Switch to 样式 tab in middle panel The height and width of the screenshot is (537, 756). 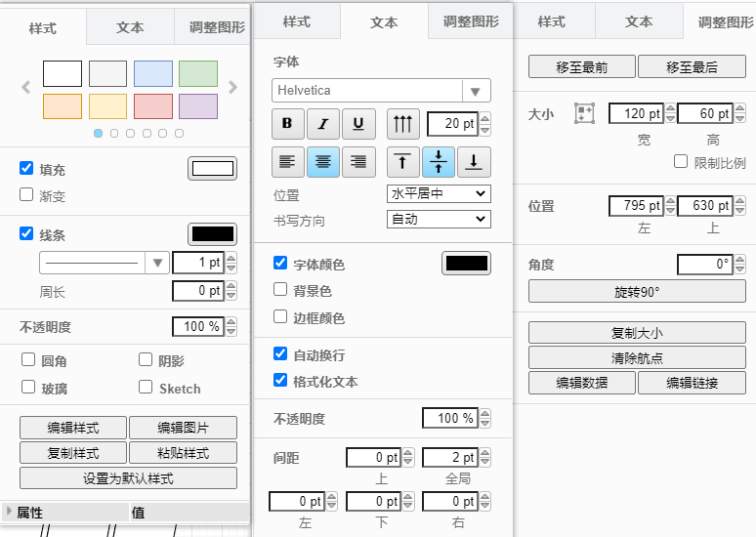[x=297, y=21]
